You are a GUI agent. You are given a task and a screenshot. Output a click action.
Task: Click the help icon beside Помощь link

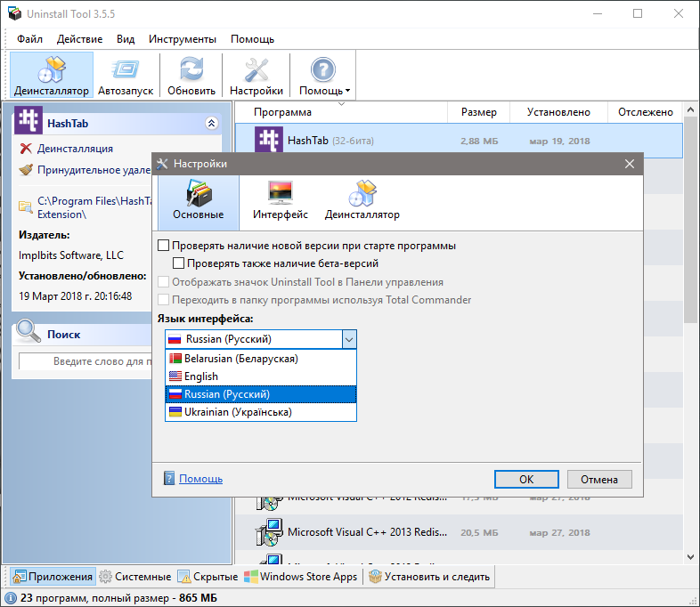(x=169, y=479)
